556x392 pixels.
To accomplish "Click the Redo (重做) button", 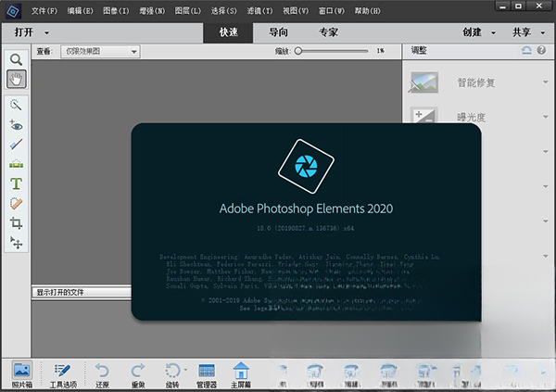I will [x=138, y=374].
